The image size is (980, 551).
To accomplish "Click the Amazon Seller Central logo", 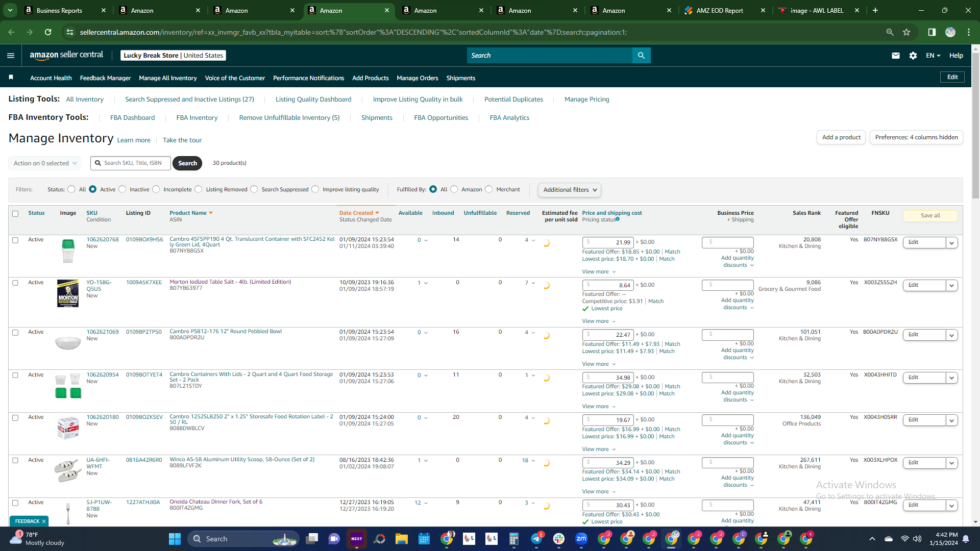I will pos(66,55).
